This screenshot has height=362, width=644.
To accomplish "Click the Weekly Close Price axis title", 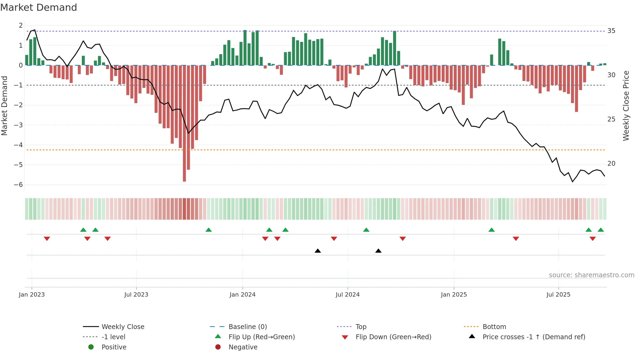I will click(626, 106).
